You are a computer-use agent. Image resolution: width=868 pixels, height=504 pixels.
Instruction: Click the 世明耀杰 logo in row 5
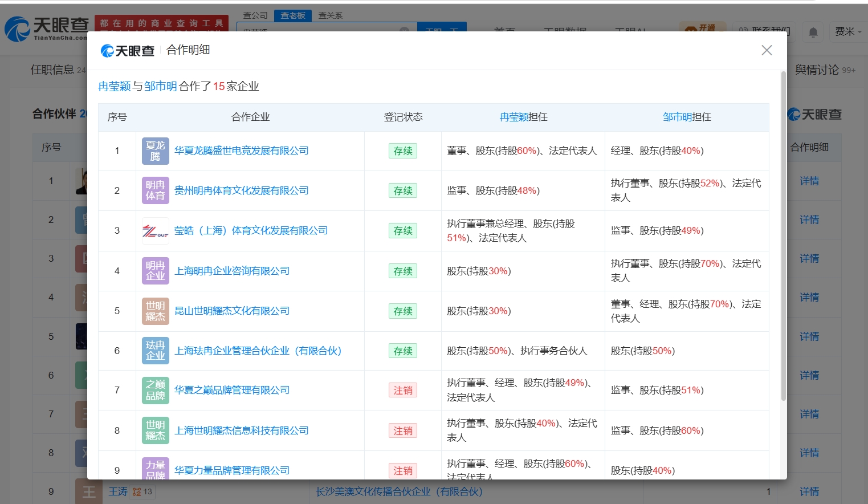[156, 311]
